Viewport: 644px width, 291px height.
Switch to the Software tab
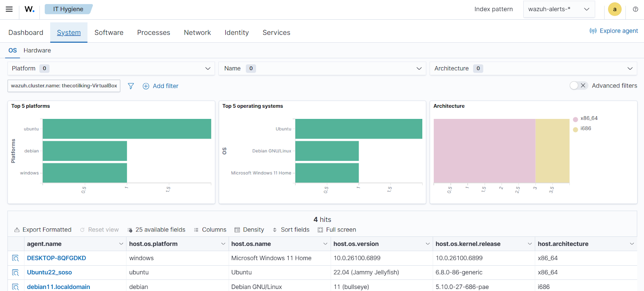click(109, 33)
